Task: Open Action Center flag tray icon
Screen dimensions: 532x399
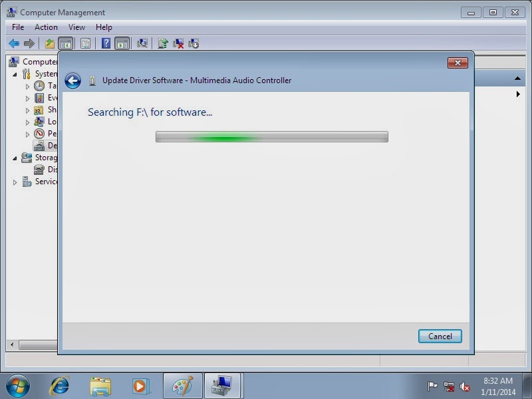Action: 432,386
